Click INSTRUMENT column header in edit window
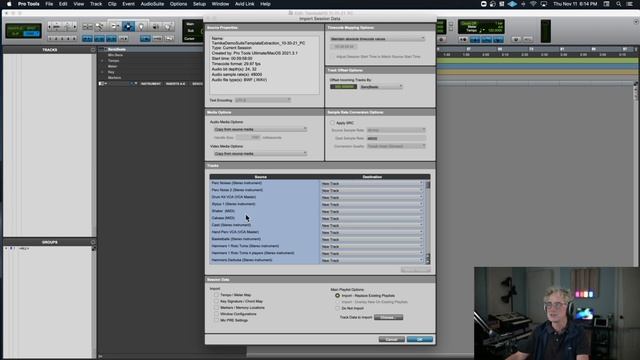The width and height of the screenshot is (640, 360). point(151,84)
